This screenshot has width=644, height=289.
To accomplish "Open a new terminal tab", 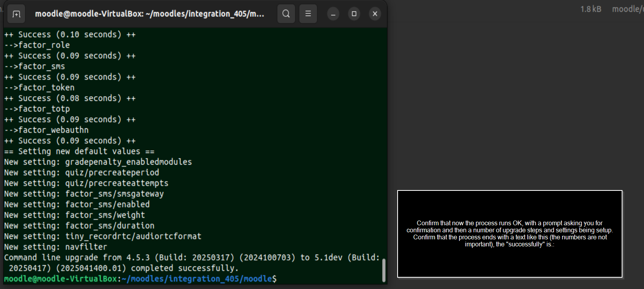I will click(x=16, y=14).
